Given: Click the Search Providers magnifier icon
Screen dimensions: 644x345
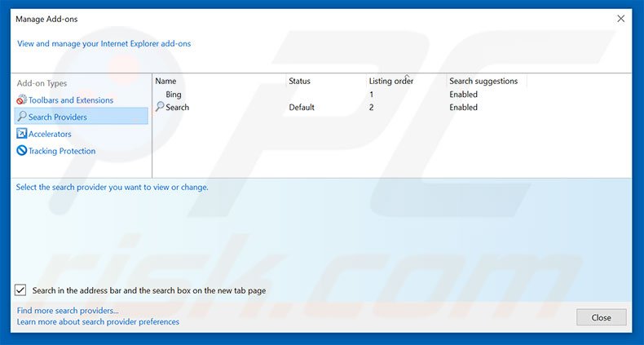Looking at the screenshot, I should pyautogui.click(x=22, y=117).
